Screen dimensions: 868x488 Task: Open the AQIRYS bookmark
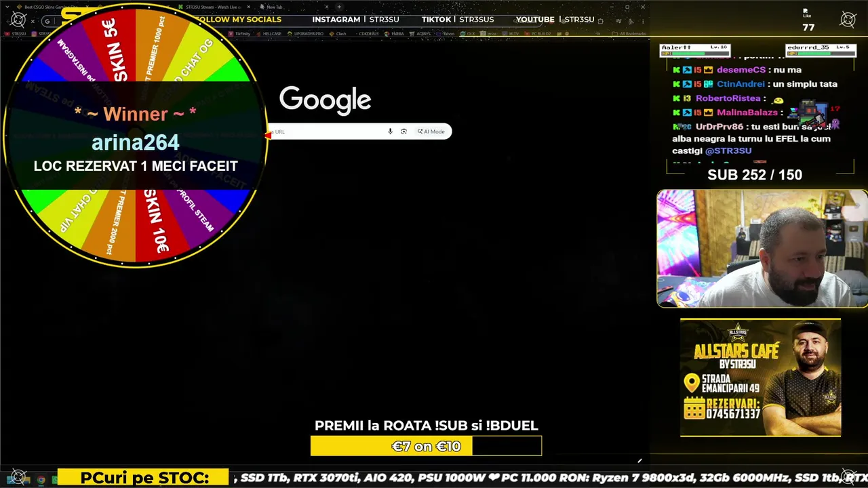420,33
